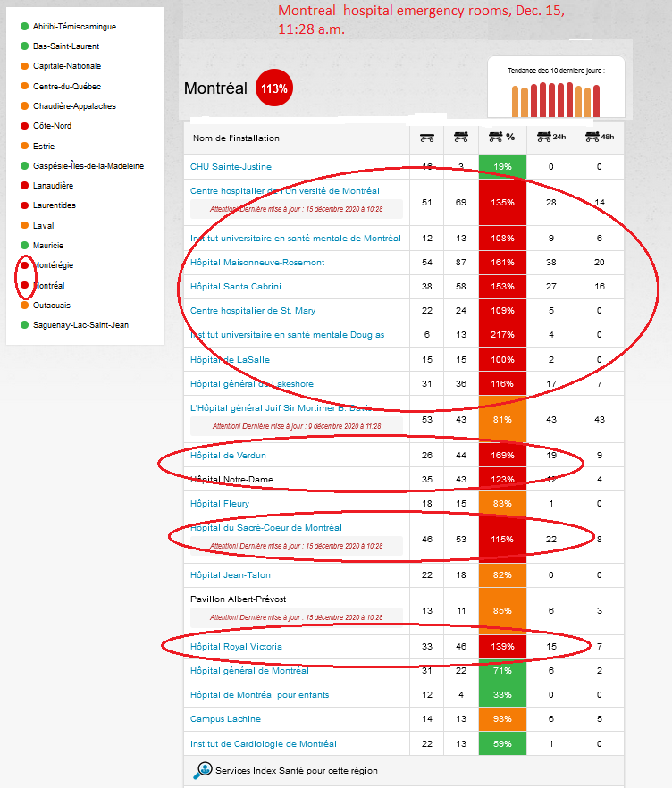The image size is (672, 788).
Task: Select Mauricie region
Action: pyautogui.click(x=48, y=245)
